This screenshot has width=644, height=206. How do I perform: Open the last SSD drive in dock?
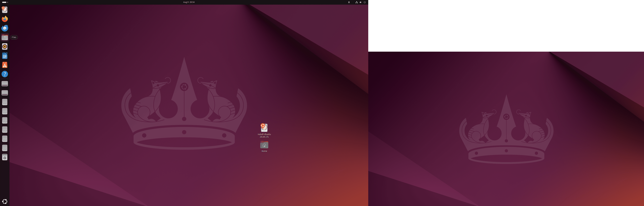coord(5,148)
